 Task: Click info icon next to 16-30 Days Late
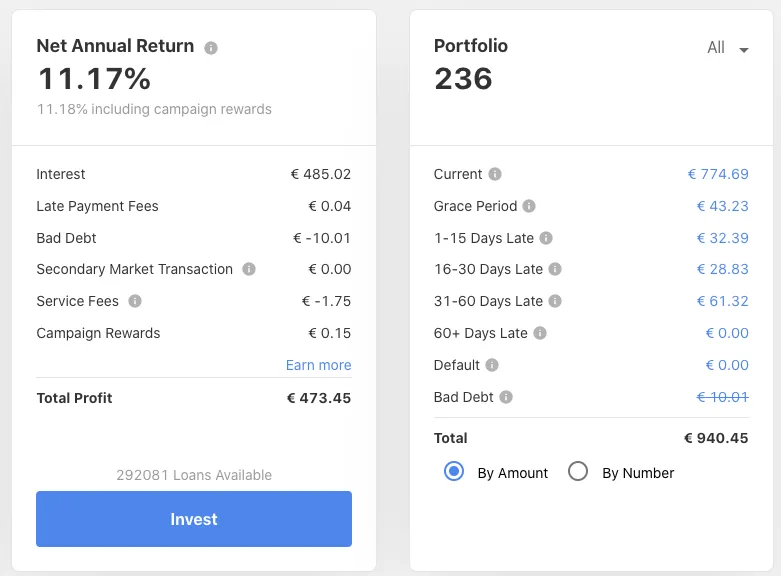tap(555, 269)
